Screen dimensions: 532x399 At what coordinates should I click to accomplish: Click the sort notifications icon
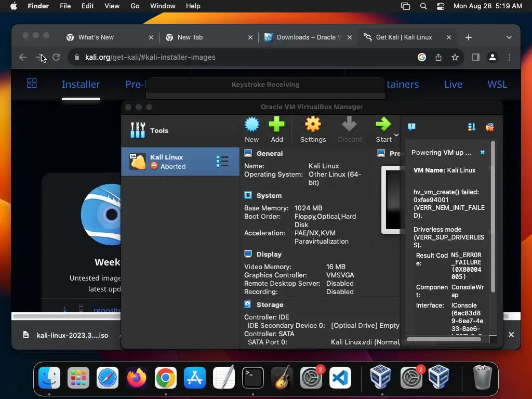click(x=472, y=127)
